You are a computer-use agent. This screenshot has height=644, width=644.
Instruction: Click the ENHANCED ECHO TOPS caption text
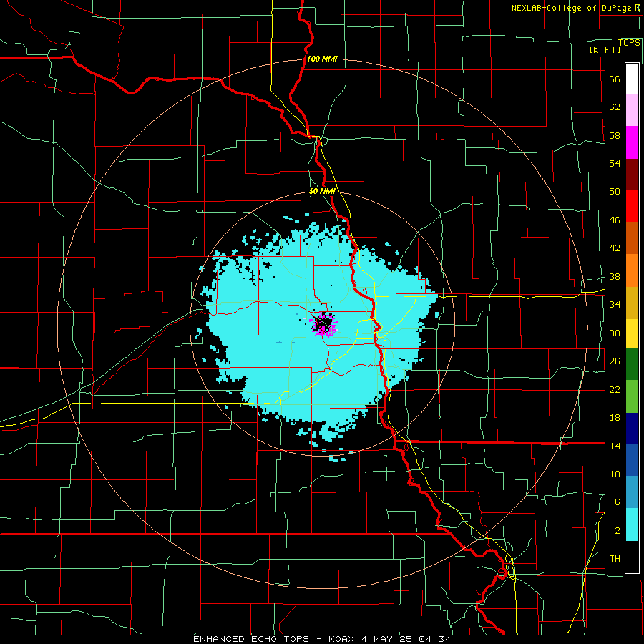coord(251,639)
